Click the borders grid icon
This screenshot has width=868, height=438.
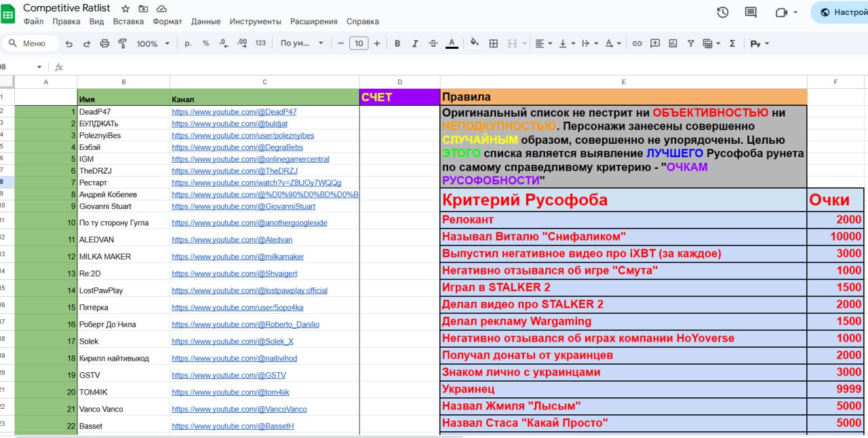click(x=494, y=43)
